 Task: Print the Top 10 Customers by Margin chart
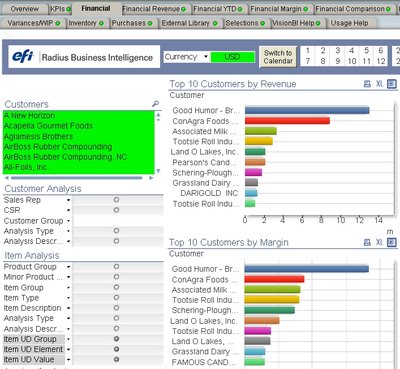point(367,242)
